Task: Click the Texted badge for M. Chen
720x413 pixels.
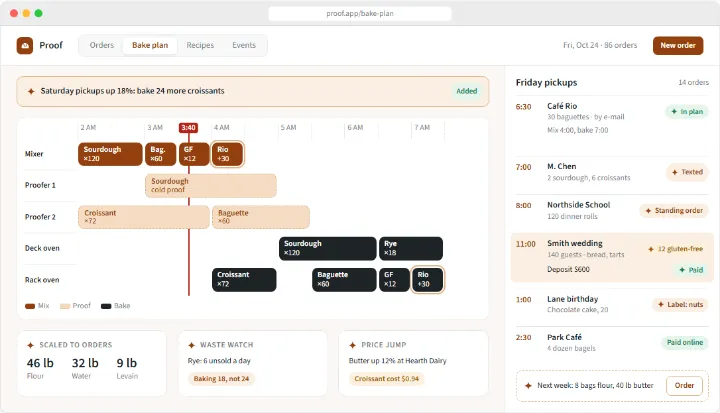Action: [687, 172]
